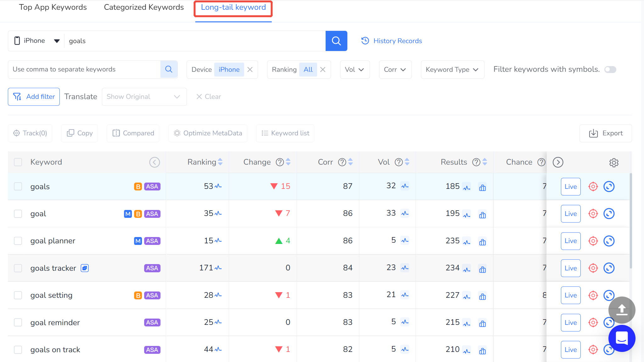Sort by Change column arrows

pos(288,162)
